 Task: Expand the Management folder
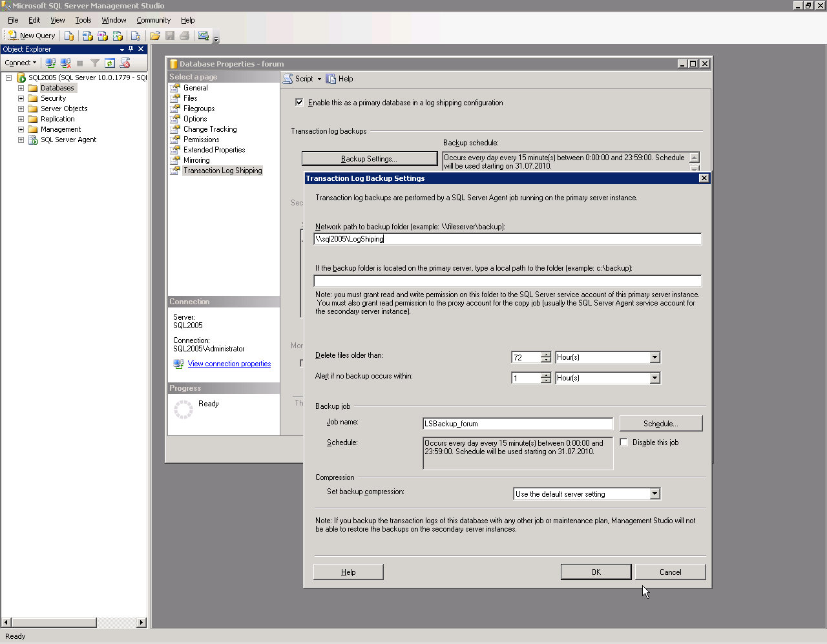click(x=21, y=129)
